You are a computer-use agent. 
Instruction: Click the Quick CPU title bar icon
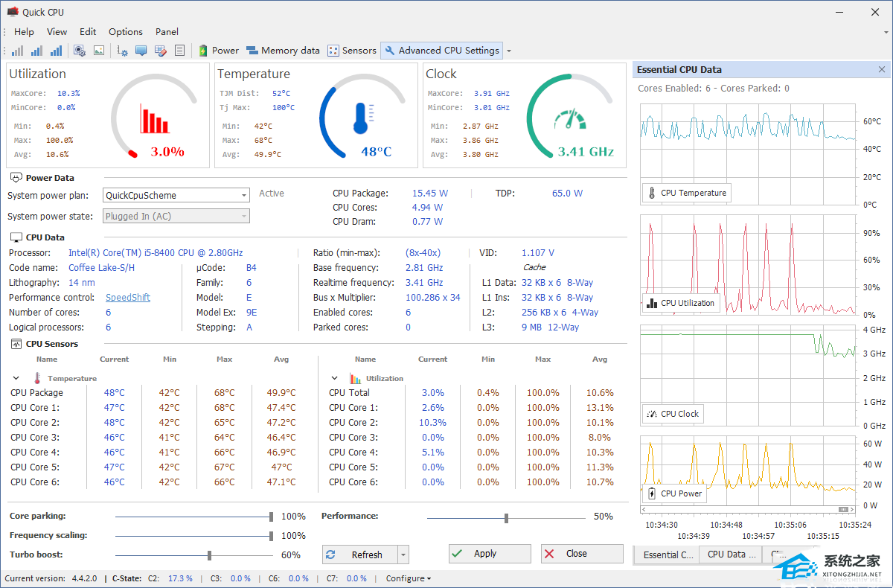click(x=13, y=11)
